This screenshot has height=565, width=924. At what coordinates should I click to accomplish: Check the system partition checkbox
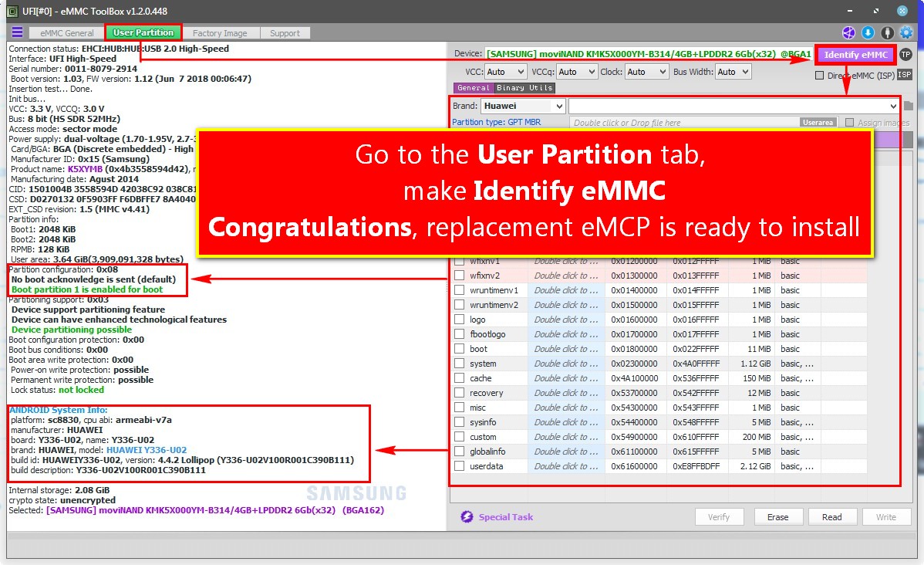[460, 364]
